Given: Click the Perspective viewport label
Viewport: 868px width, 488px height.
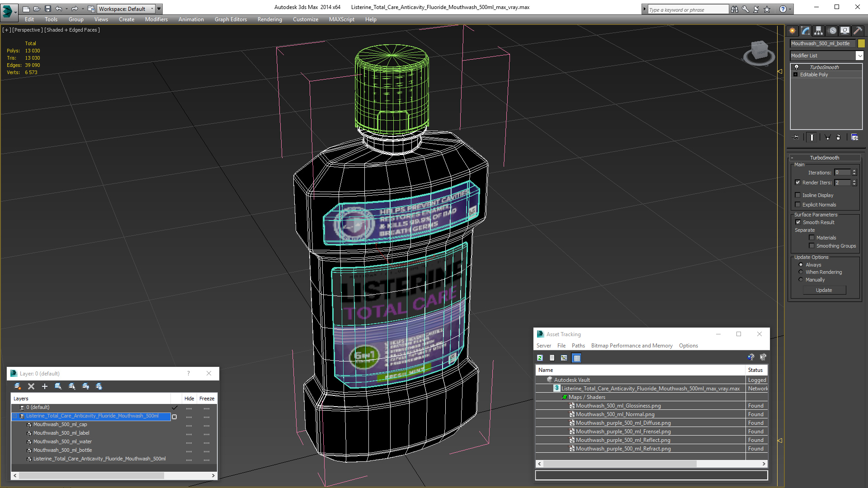Looking at the screenshot, I should tap(28, 30).
